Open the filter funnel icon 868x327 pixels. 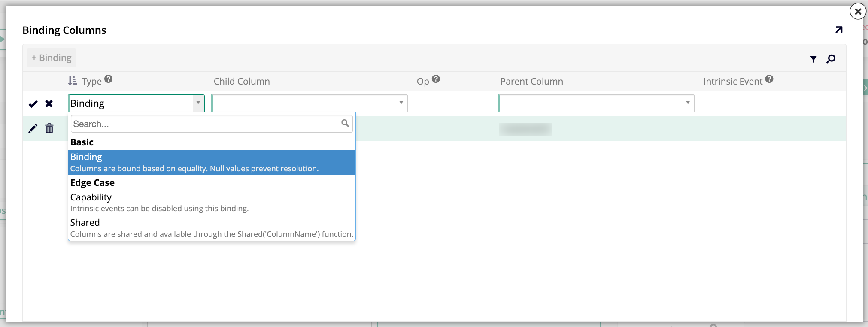tap(813, 59)
